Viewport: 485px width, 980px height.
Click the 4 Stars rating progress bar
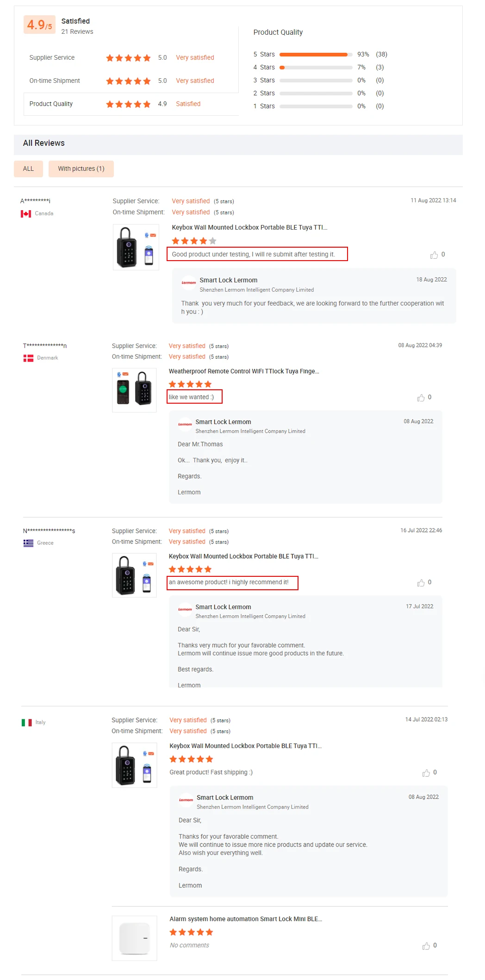pyautogui.click(x=316, y=68)
